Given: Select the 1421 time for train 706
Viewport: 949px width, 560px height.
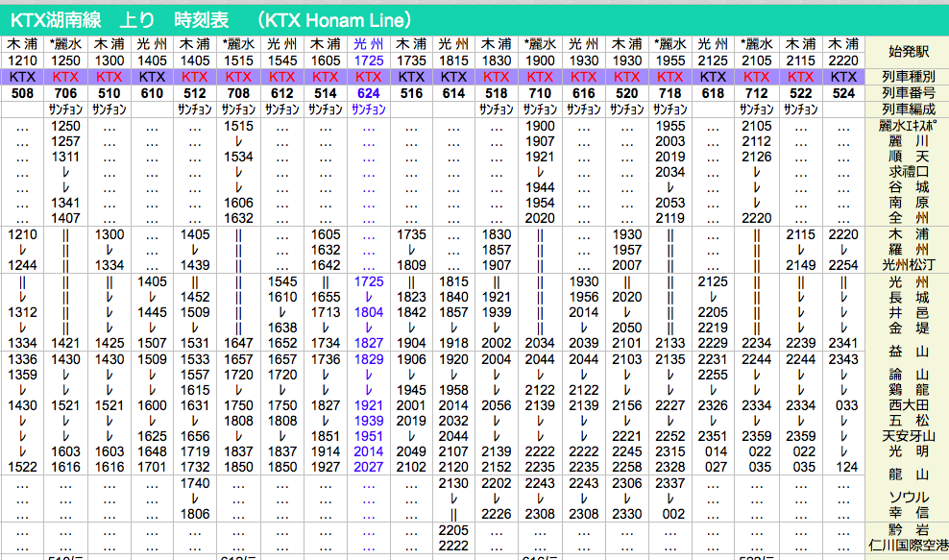Looking at the screenshot, I should (65, 343).
